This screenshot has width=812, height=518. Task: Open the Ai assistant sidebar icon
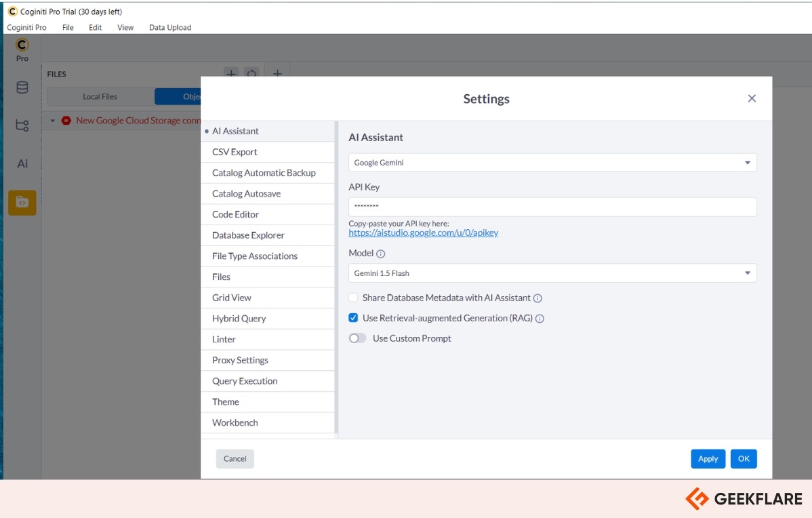coord(22,163)
